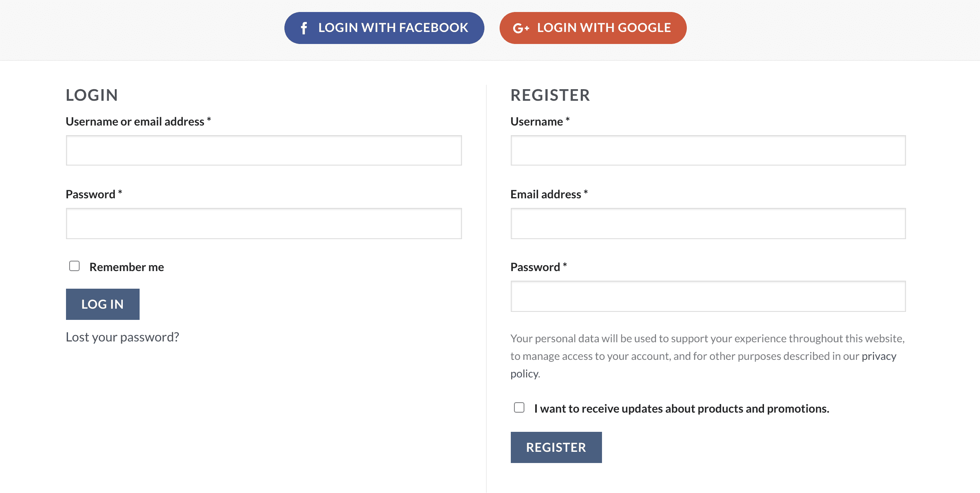Image resolution: width=980 pixels, height=493 pixels.
Task: Enable updates about products and promotions
Action: [519, 407]
